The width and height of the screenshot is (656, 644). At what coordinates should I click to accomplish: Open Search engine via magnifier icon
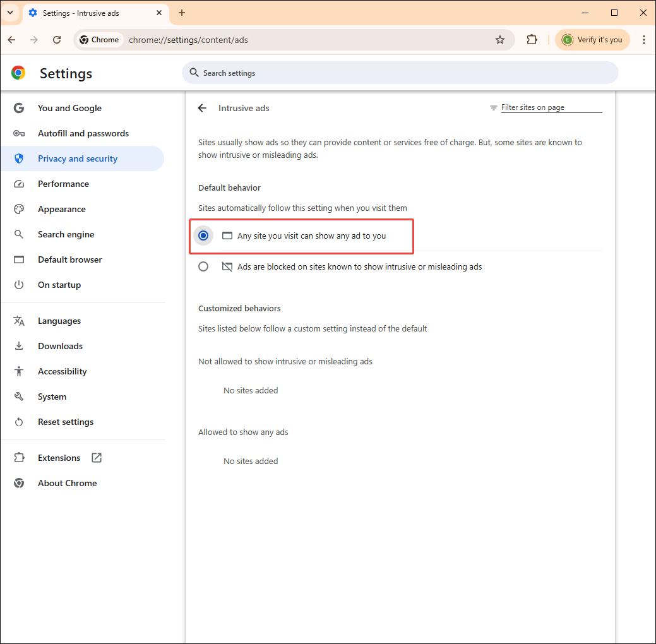19,234
